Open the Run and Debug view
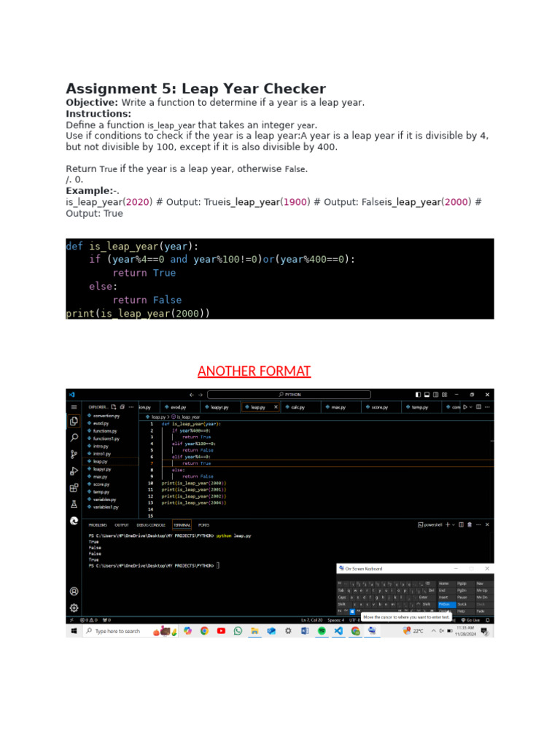The width and height of the screenshot is (560, 747). (x=74, y=471)
